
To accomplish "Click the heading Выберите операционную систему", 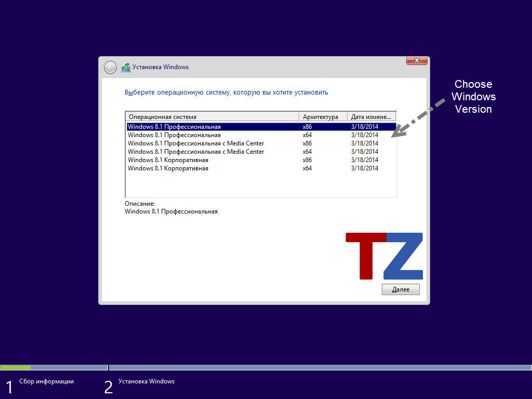I will tap(227, 92).
